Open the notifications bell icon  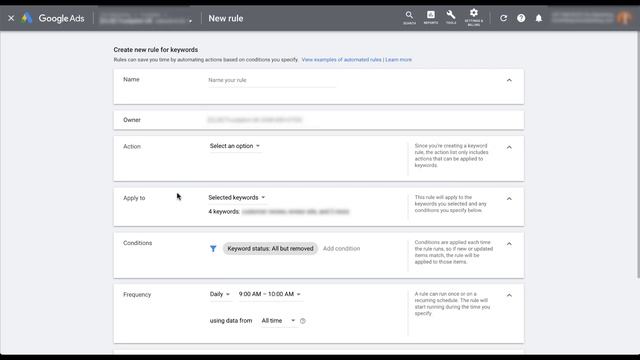(539, 18)
